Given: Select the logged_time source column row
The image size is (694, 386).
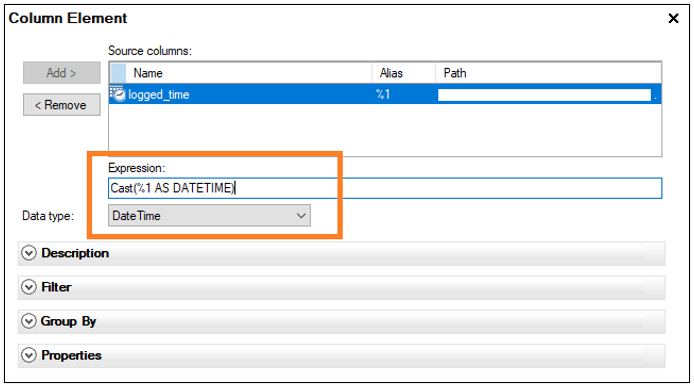Looking at the screenshot, I should pyautogui.click(x=385, y=94).
